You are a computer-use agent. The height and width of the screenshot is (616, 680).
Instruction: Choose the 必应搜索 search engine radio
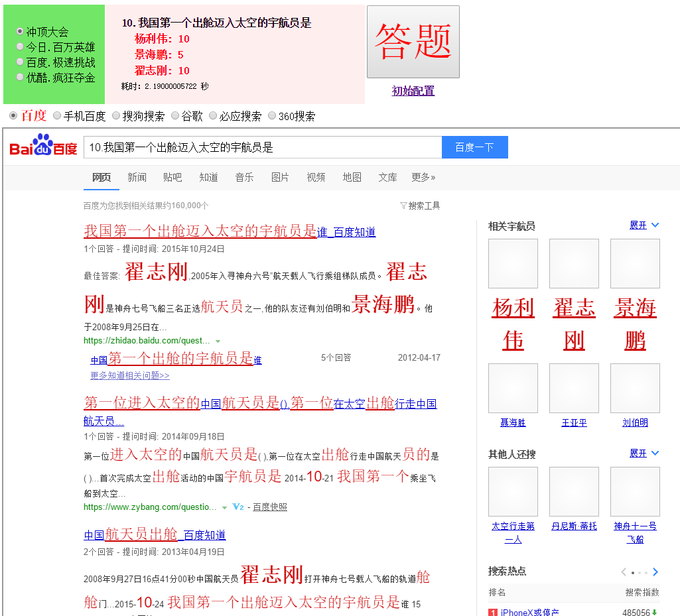213,116
